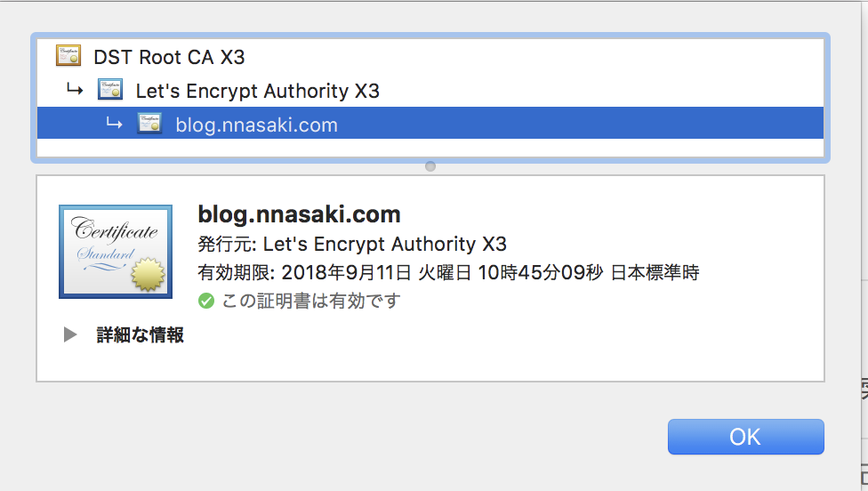Click the blog.nnasaki.com certificate icon in chain
The height and width of the screenshot is (491, 868).
(149, 124)
